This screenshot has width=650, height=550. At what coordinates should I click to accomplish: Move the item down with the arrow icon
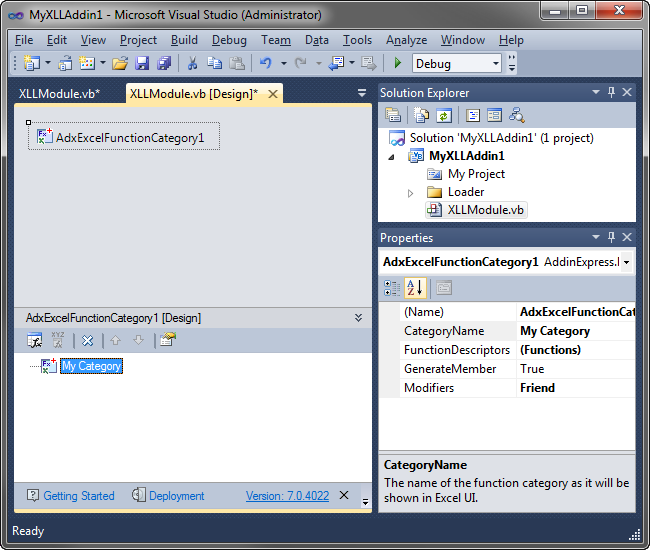pyautogui.click(x=138, y=341)
